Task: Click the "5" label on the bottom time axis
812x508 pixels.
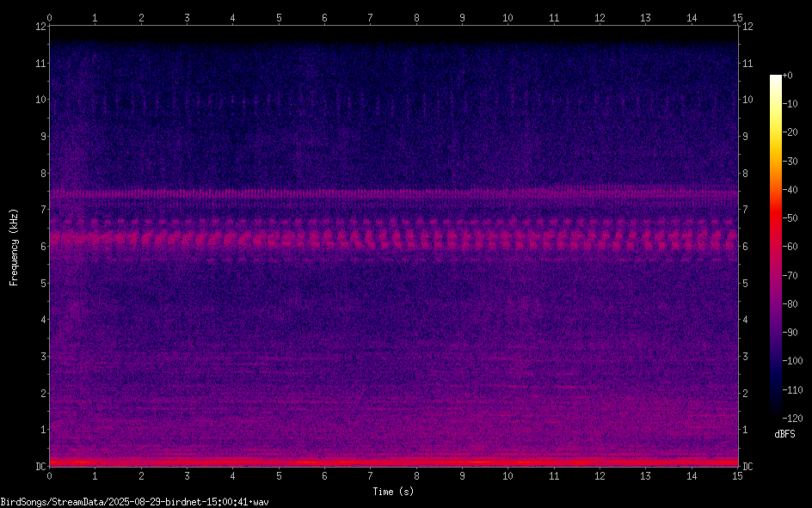Action: click(279, 476)
